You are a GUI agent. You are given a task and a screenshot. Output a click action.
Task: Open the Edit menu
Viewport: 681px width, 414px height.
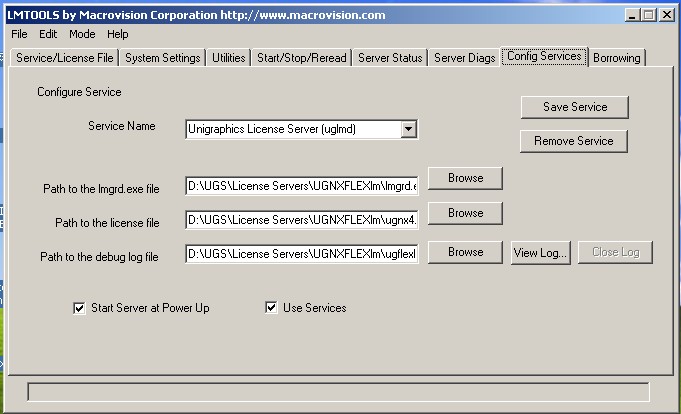[x=48, y=34]
